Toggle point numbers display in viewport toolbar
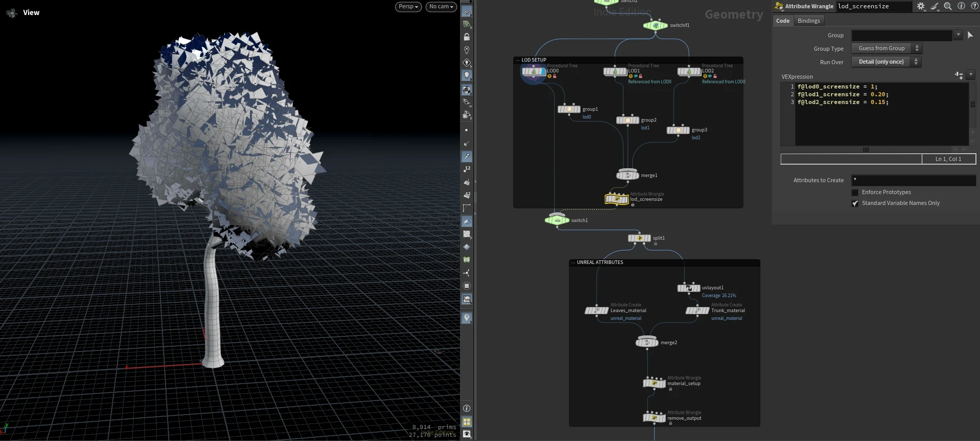 click(x=467, y=169)
